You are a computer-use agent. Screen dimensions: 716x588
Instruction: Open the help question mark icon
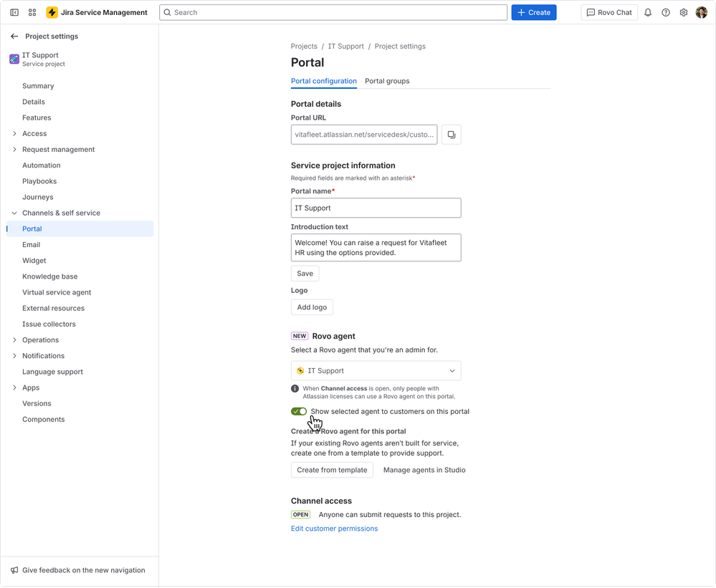666,12
